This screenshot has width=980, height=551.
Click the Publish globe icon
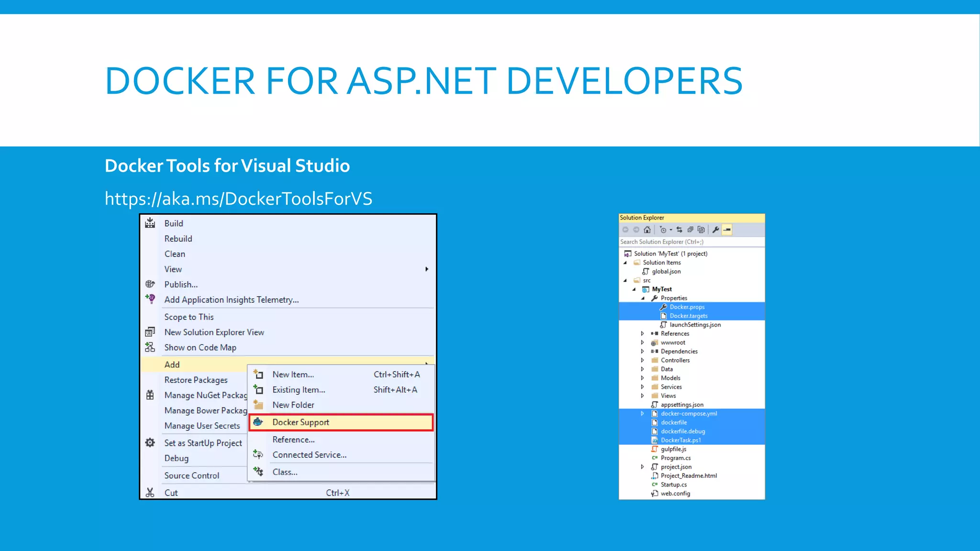tap(150, 284)
